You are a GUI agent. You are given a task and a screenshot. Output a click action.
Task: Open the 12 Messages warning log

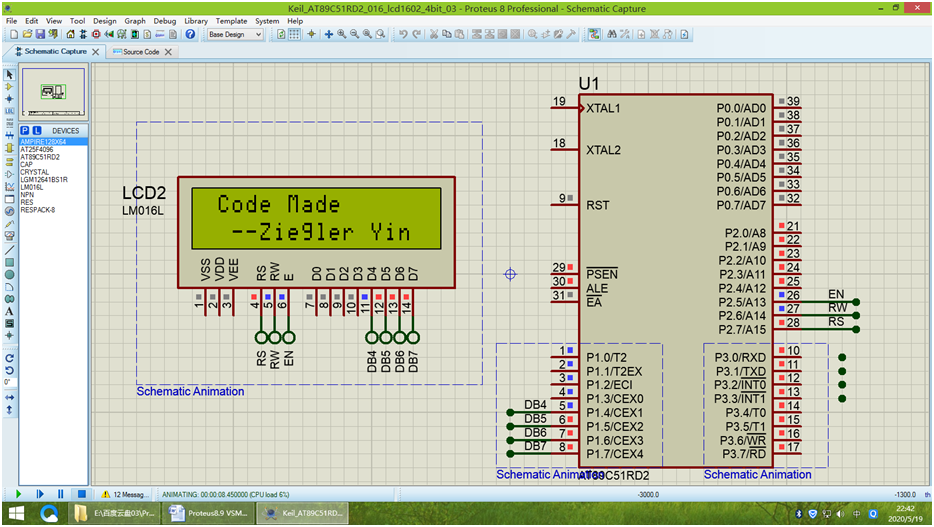pos(124,494)
